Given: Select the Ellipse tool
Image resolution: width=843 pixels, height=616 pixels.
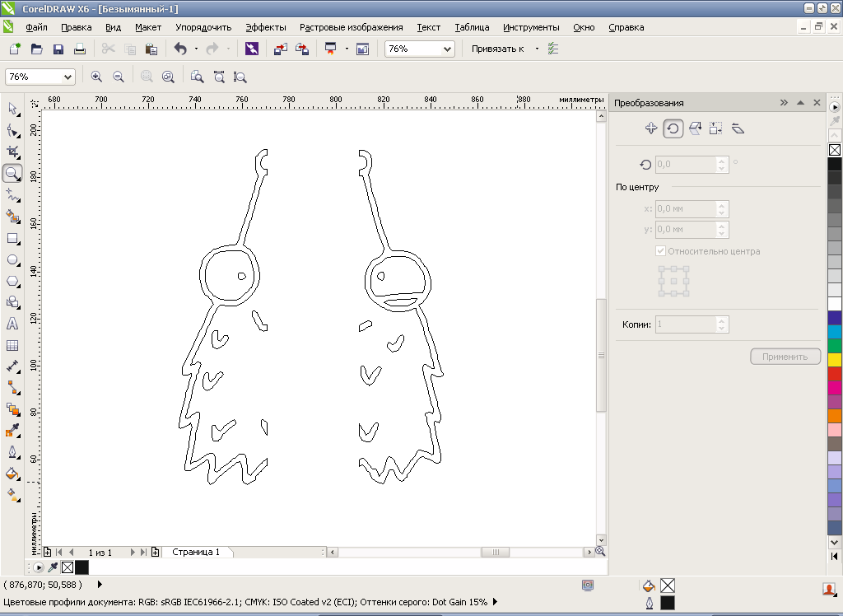Looking at the screenshot, I should coord(12,260).
